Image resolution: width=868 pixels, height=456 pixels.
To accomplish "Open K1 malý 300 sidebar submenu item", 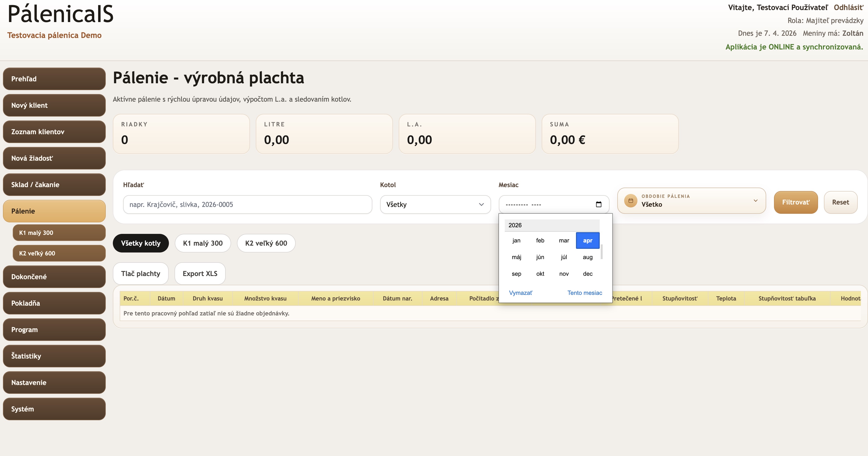I will (x=59, y=233).
